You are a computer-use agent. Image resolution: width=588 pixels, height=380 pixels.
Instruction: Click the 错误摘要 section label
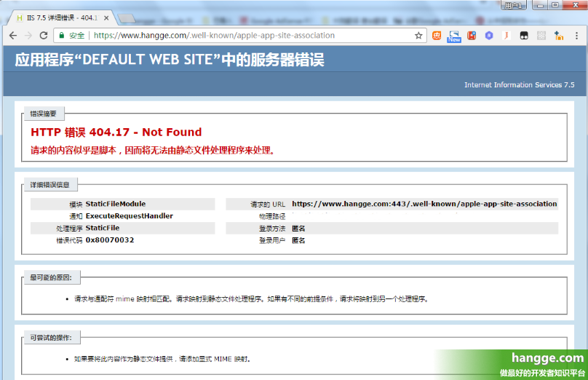[x=43, y=114]
